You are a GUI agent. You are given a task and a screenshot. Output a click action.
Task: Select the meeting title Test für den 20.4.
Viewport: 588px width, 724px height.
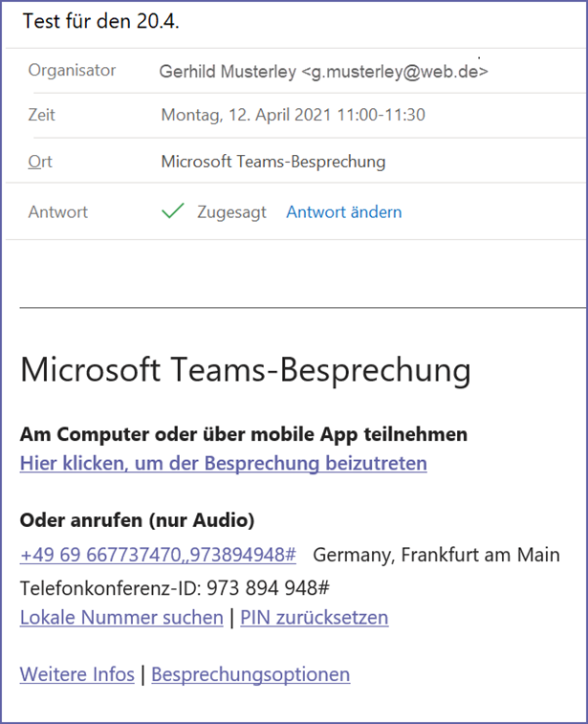[101, 21]
